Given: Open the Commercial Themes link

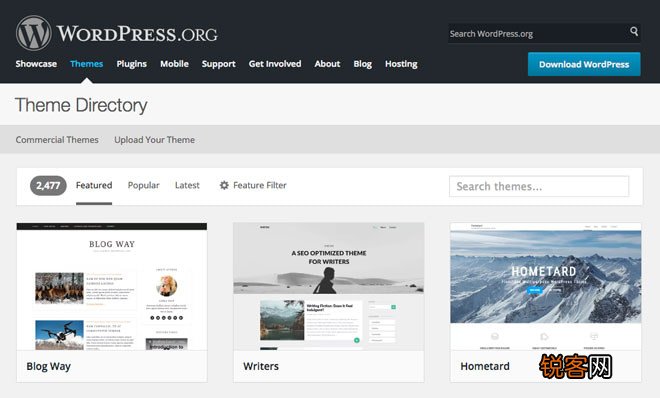Looking at the screenshot, I should 57,140.
